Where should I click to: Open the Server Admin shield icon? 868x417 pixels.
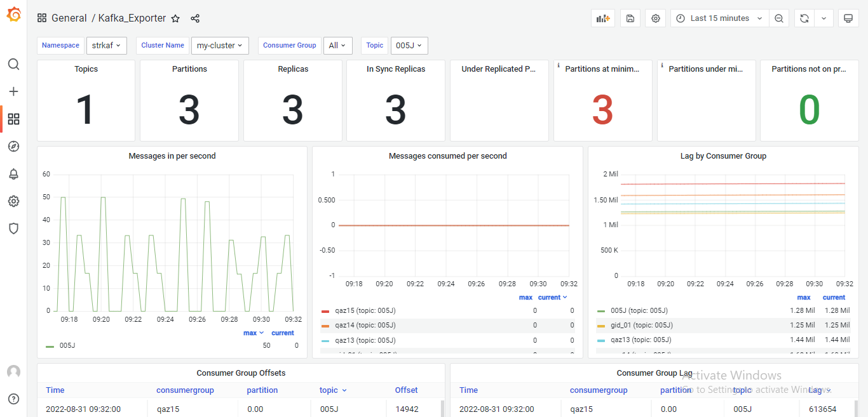[x=13, y=228]
